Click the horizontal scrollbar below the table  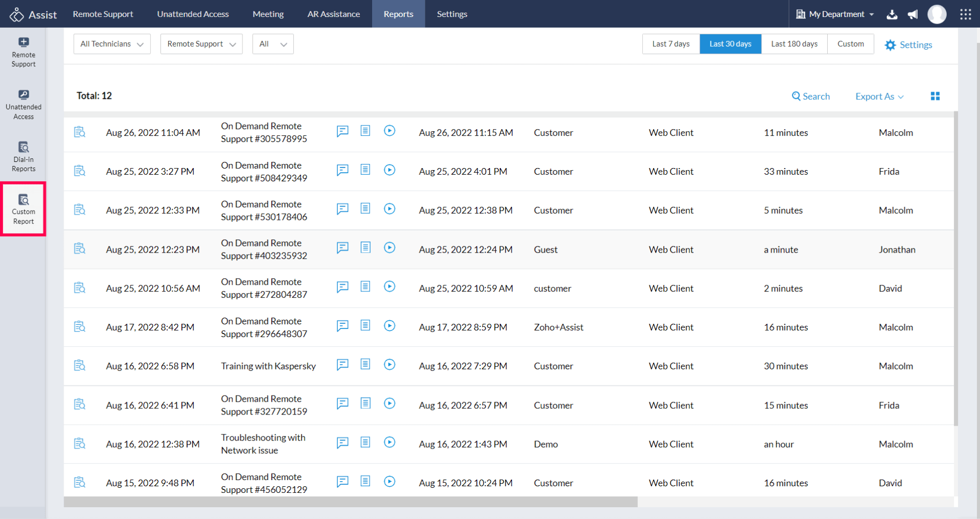click(350, 502)
